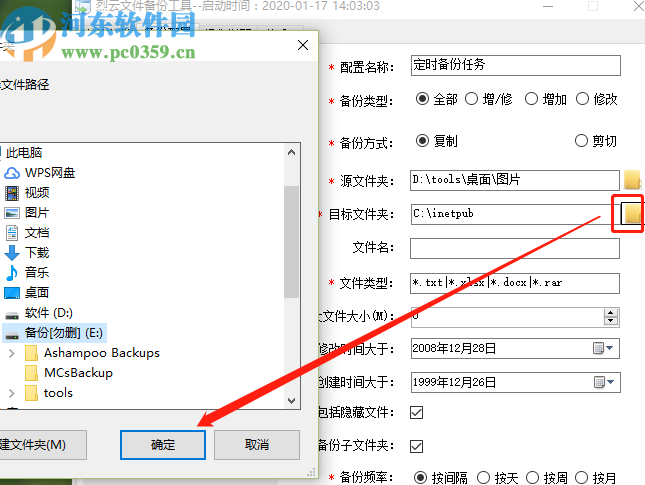Close the folder browse dialog
This screenshot has width=645, height=485.
click(x=303, y=45)
